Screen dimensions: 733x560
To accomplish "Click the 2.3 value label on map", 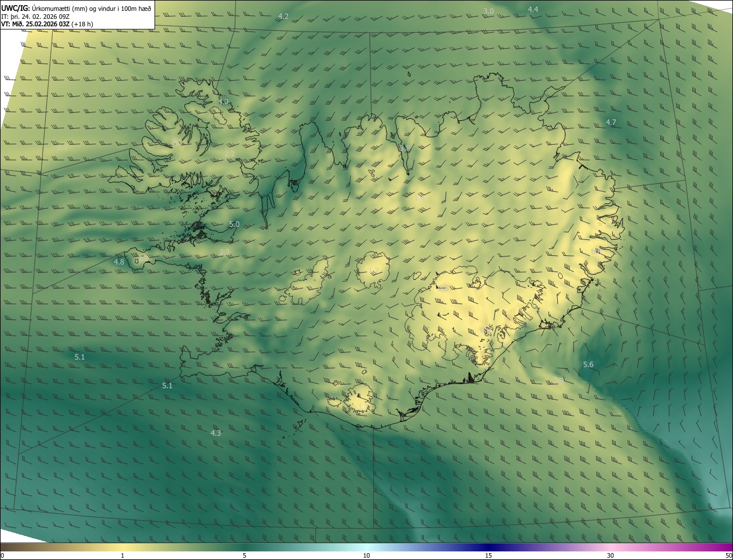I will point(224,252).
